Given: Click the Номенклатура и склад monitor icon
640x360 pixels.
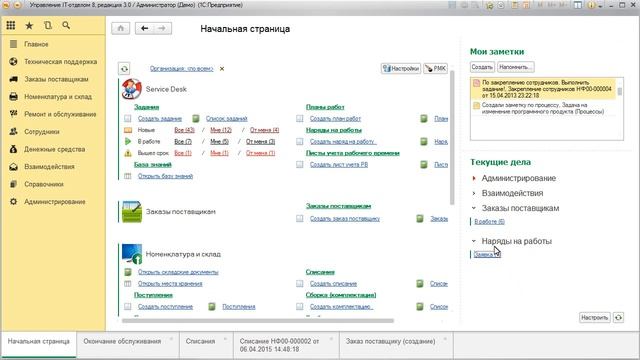Looking at the screenshot, I should (131, 254).
